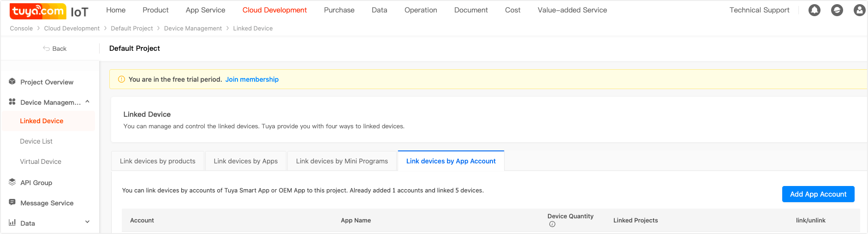The image size is (868, 234).
Task: Open the Cost menu
Action: pos(512,10)
